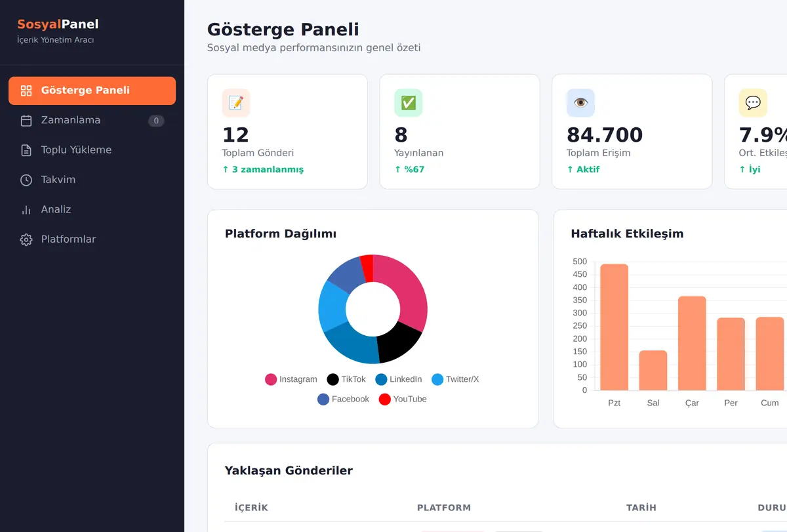The image size is (787, 532).
Task: Open the Takvim section
Action: [x=92, y=180]
